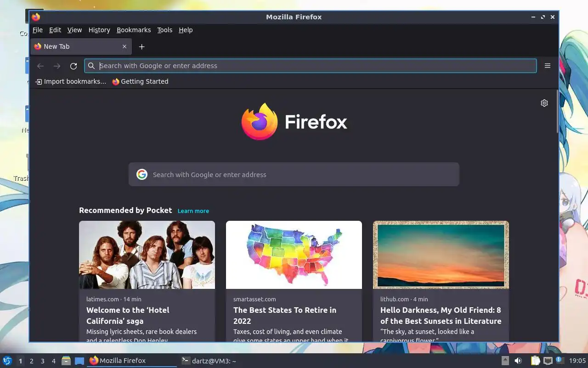Image resolution: width=588 pixels, height=368 pixels.
Task: Switch to workspace 4 on taskbar
Action: pyautogui.click(x=53, y=361)
